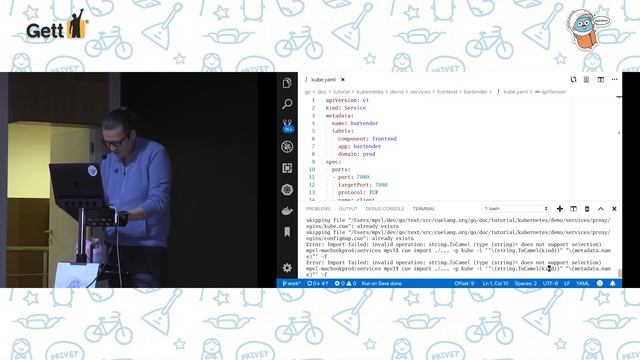Select the kube.yaml editor tab
This screenshot has height=360, width=640.
coord(325,80)
